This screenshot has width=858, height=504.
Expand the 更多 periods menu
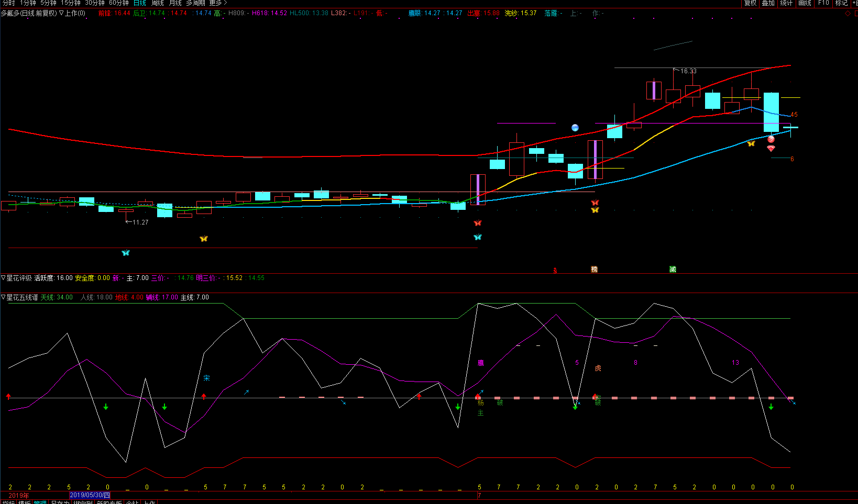[x=218, y=3]
